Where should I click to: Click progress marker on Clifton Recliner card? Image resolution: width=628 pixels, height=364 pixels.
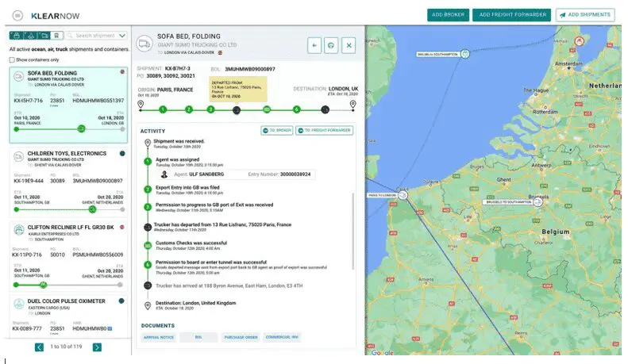[43, 285]
